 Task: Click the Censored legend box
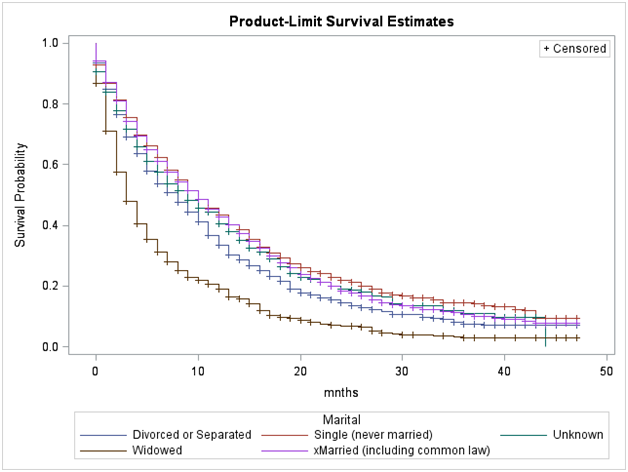pyautogui.click(x=574, y=48)
